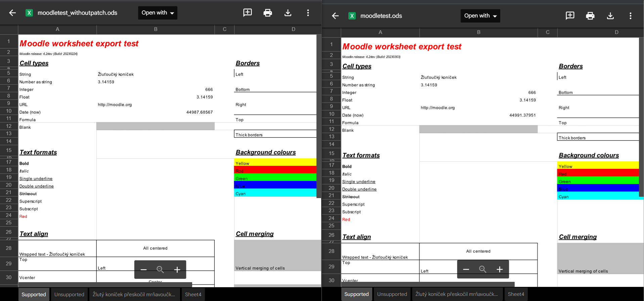Click 'Cell types' heading in left sheet
Image resolution: width=644 pixels, height=301 pixels.
pyautogui.click(x=34, y=63)
